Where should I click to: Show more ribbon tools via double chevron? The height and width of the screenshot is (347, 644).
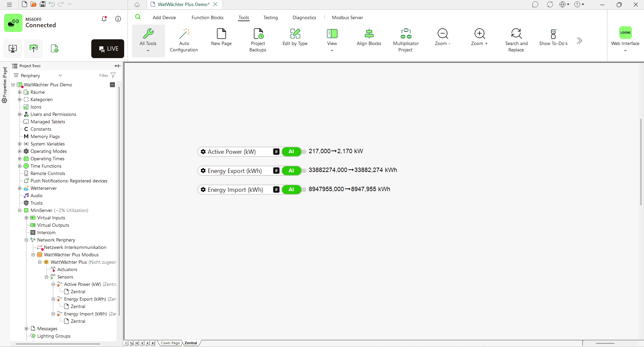pos(580,41)
